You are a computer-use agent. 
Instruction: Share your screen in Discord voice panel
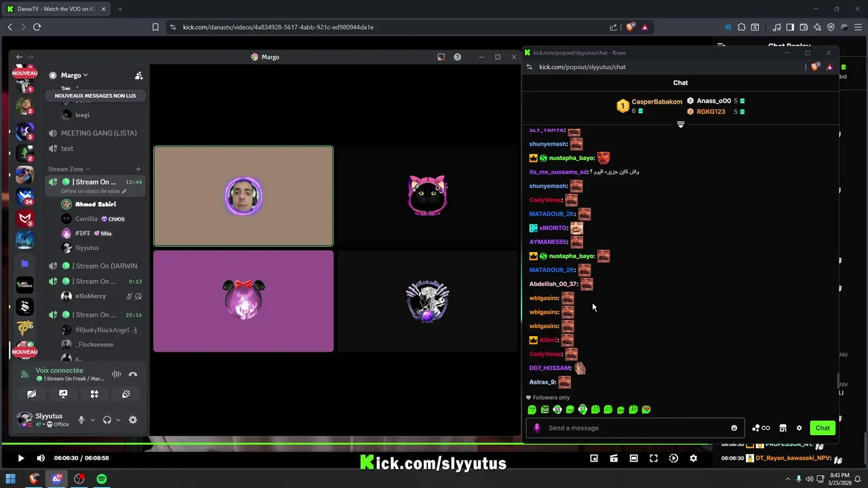click(x=63, y=394)
